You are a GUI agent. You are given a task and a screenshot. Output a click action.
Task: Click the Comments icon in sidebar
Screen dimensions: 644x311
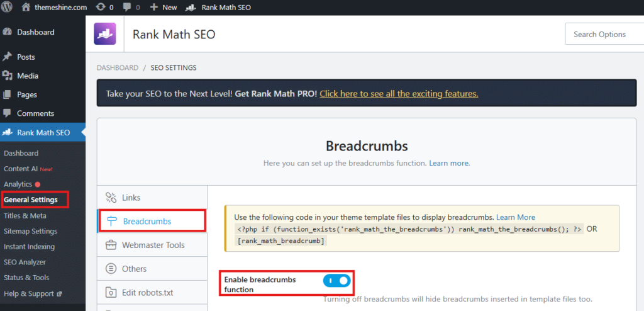7,113
